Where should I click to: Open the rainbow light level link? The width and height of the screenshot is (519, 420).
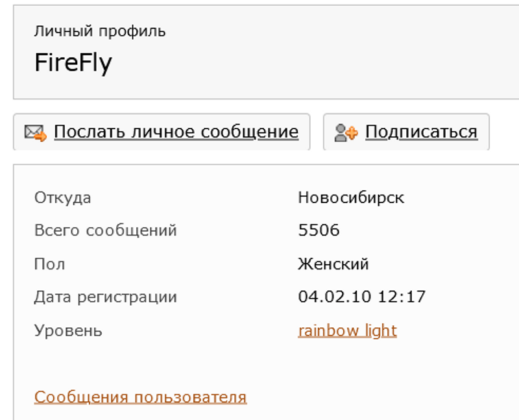[347, 330]
